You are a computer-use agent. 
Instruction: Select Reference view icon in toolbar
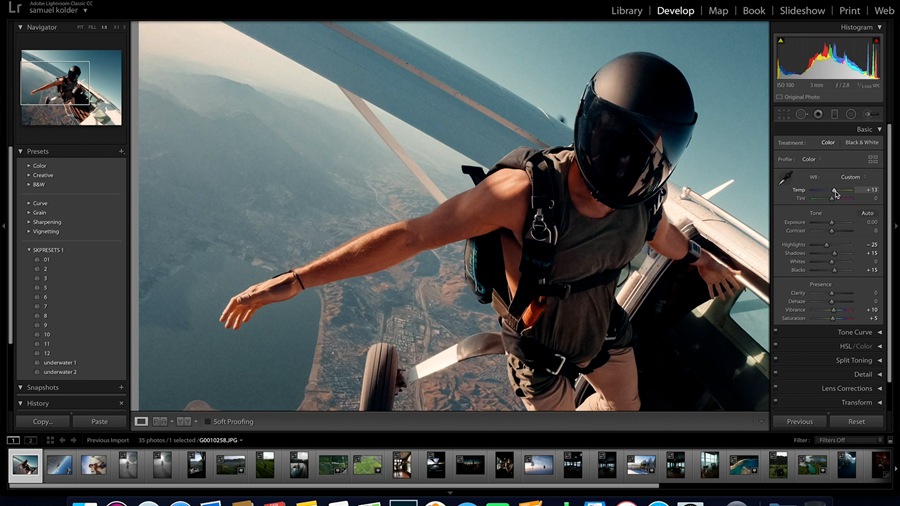(x=160, y=422)
